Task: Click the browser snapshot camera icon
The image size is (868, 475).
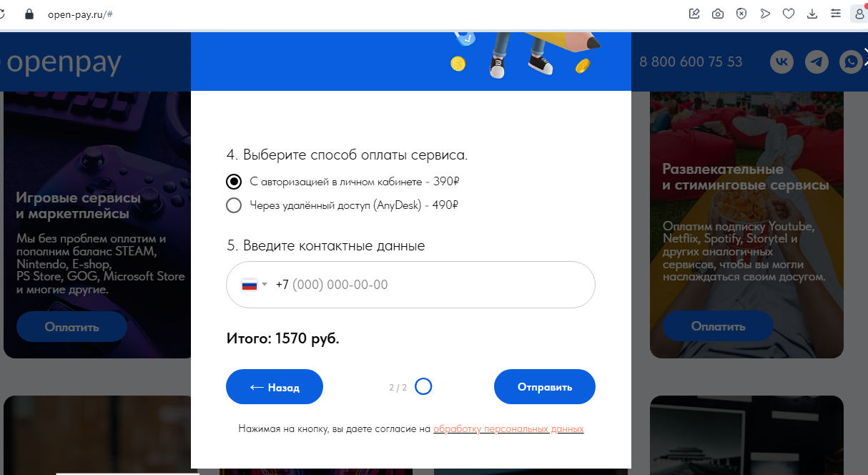Action: [717, 14]
